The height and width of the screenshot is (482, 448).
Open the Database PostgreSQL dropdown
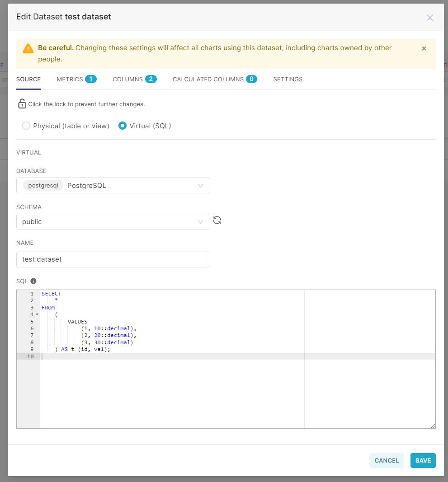(113, 185)
